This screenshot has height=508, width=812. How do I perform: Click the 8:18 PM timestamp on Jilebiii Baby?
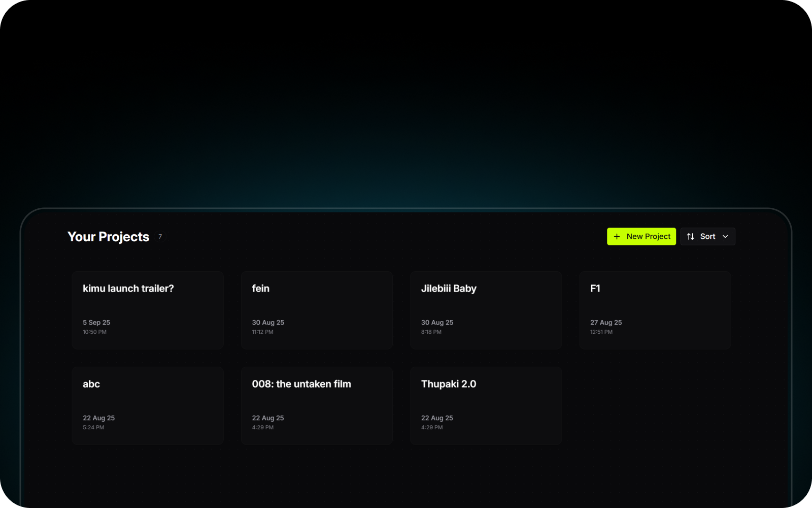pyautogui.click(x=431, y=332)
